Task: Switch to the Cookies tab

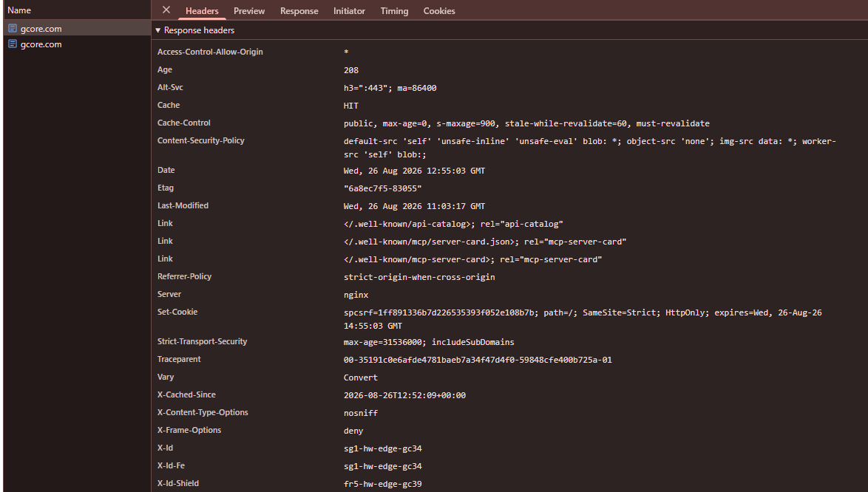Action: [x=439, y=11]
